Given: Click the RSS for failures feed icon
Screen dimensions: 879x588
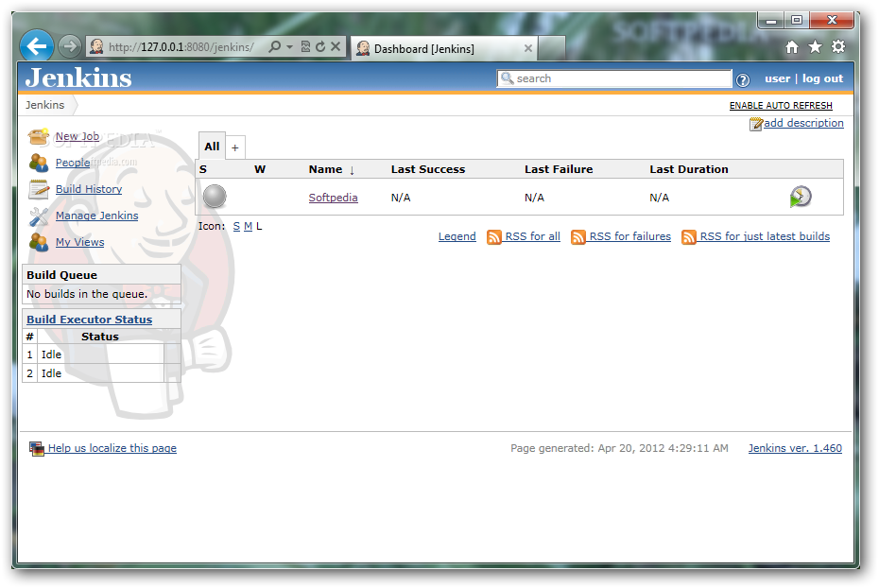Looking at the screenshot, I should (x=577, y=237).
